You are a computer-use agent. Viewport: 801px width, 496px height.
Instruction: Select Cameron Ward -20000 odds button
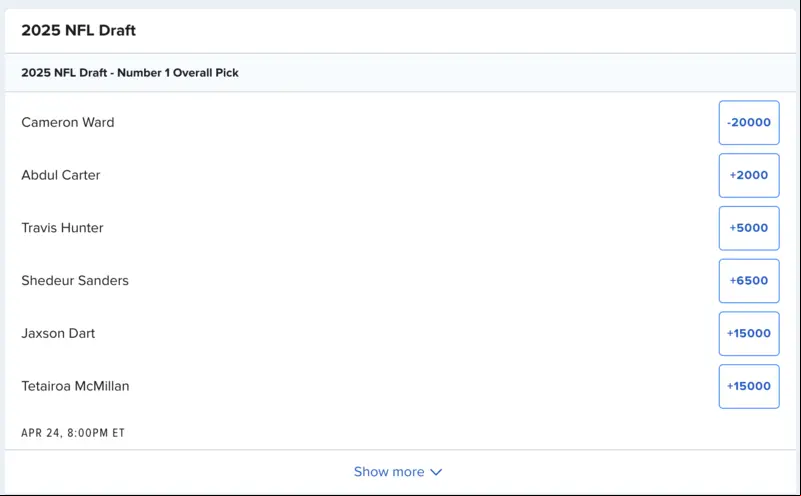point(749,123)
